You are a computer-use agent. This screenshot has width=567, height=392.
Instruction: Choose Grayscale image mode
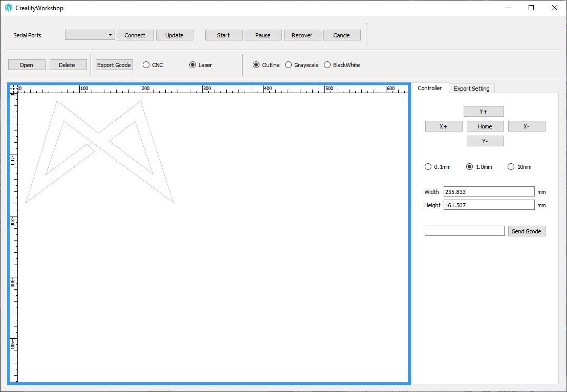(289, 65)
